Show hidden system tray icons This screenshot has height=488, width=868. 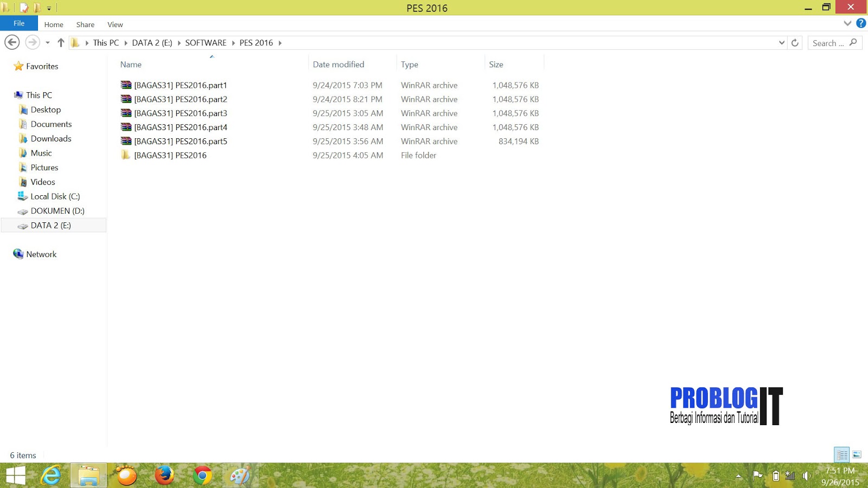point(738,476)
